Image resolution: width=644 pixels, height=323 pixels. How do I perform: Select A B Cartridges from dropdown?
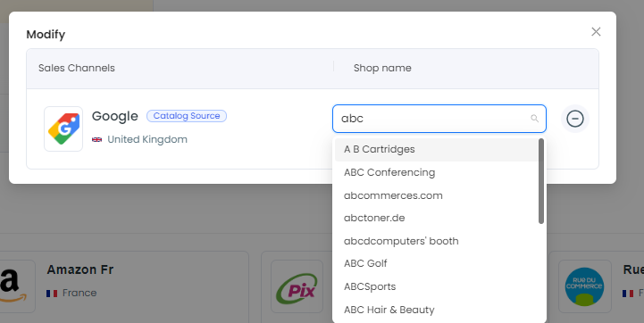pyautogui.click(x=437, y=149)
